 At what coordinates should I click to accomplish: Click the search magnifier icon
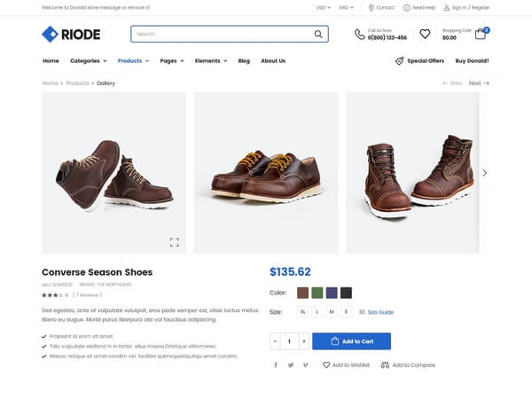(318, 34)
